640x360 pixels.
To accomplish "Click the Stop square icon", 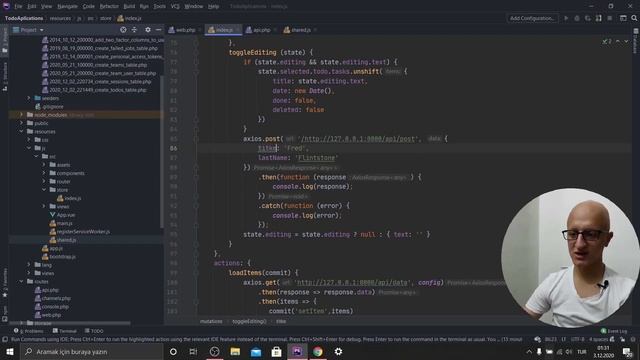I will coord(609,18).
